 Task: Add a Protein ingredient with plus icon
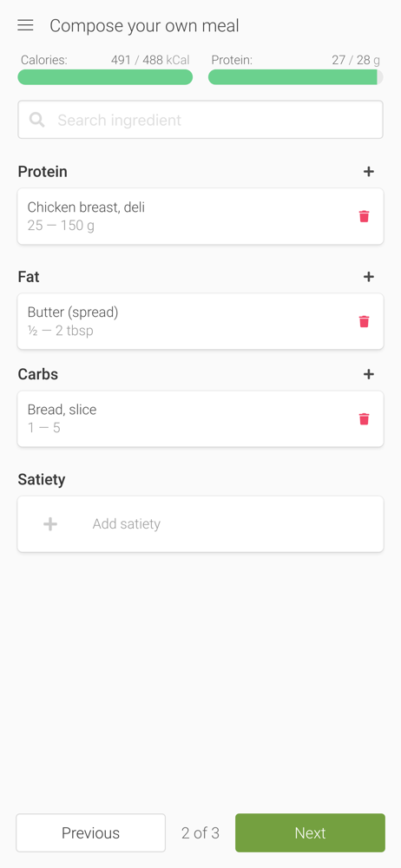click(x=369, y=172)
